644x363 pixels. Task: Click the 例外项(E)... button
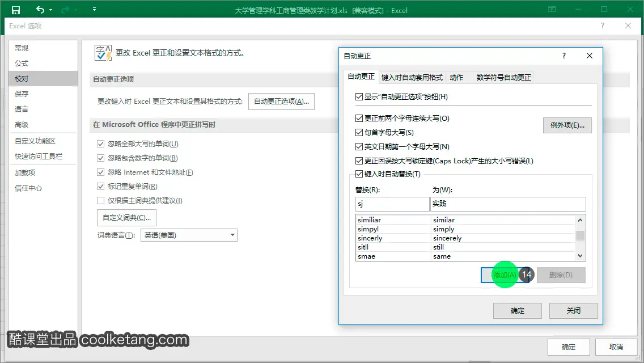point(567,125)
